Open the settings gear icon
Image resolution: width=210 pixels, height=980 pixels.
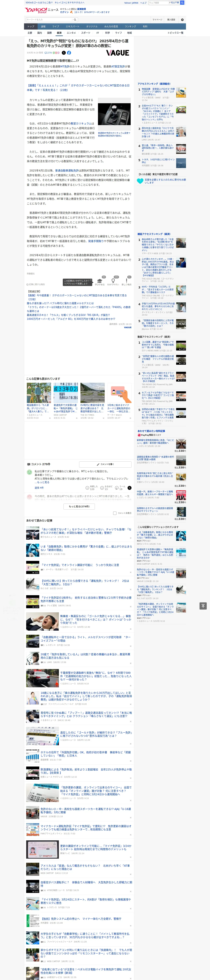tap(182, 20)
